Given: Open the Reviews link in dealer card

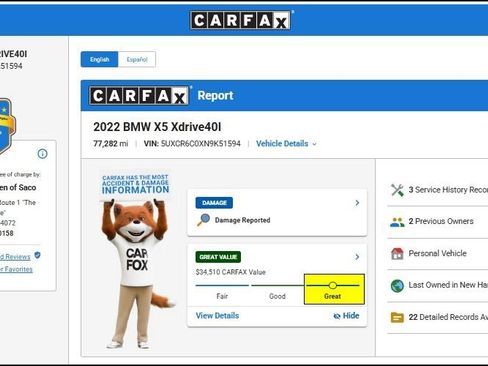Looking at the screenshot, I should tap(15, 257).
